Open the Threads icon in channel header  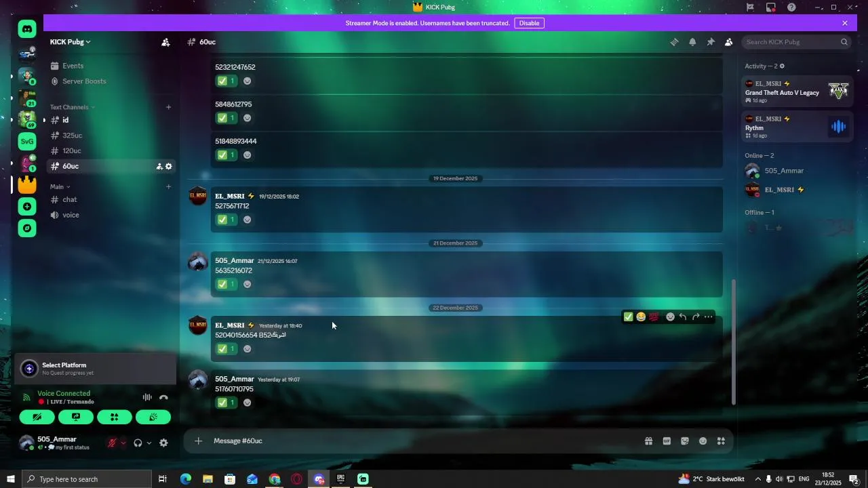pos(674,42)
